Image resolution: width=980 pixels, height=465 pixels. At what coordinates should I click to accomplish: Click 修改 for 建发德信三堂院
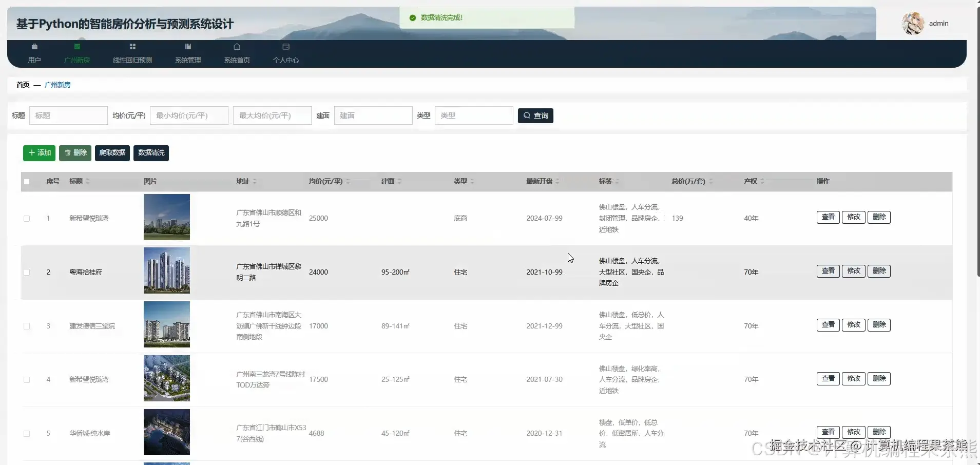click(854, 325)
